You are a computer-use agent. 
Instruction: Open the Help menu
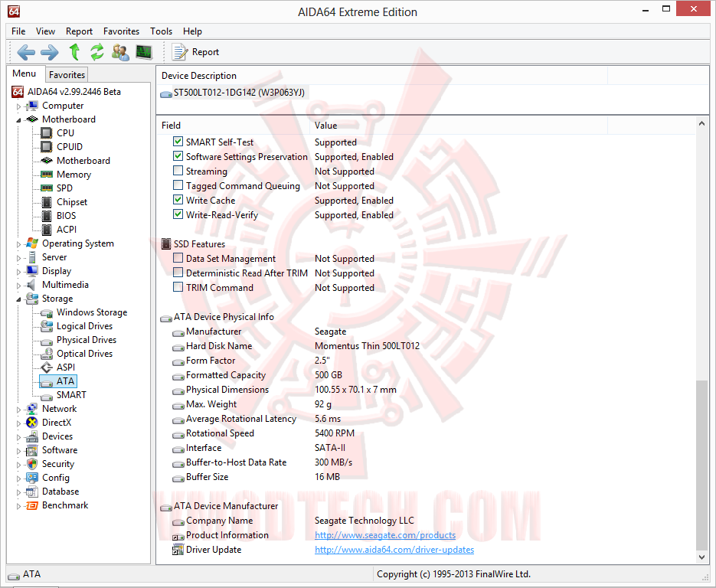point(192,31)
